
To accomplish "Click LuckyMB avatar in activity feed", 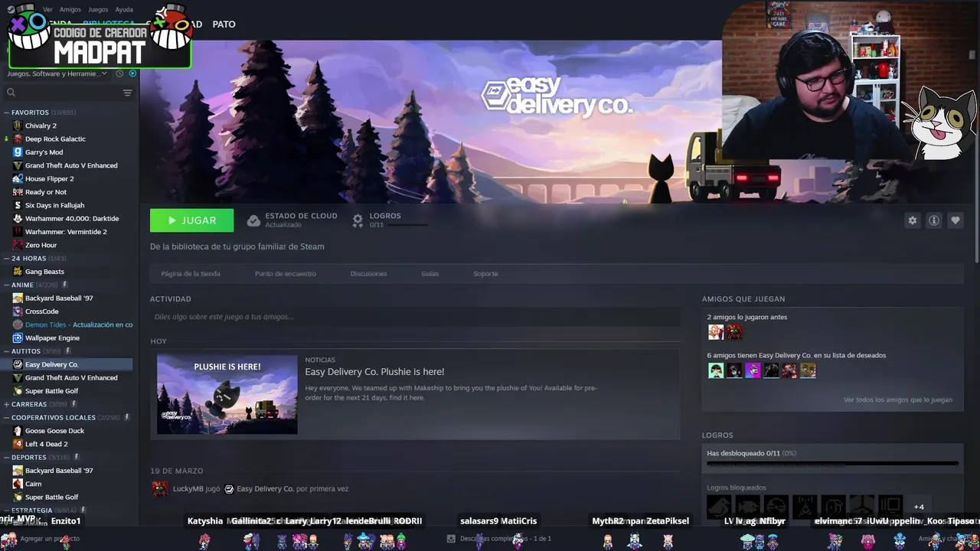I will (160, 489).
